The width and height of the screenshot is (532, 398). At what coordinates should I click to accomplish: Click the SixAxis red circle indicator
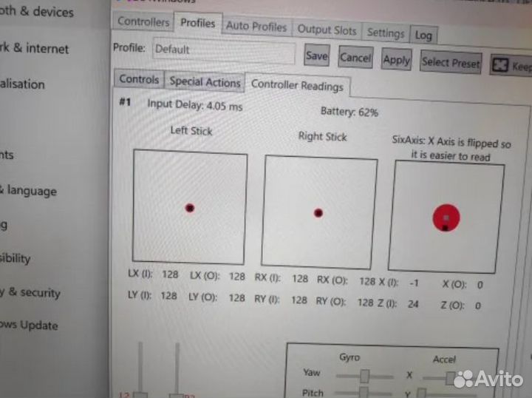coord(446,217)
